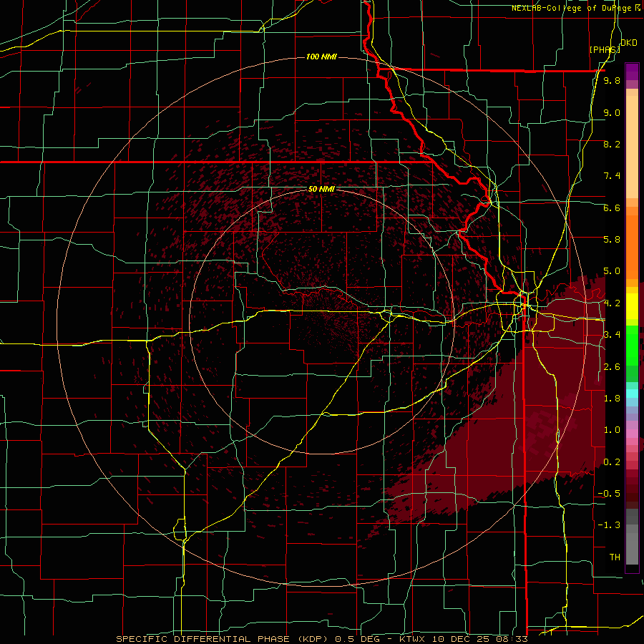This screenshot has height=644, width=644.
Task: Pick the purple segment atop the color bar
Action: click(632, 72)
